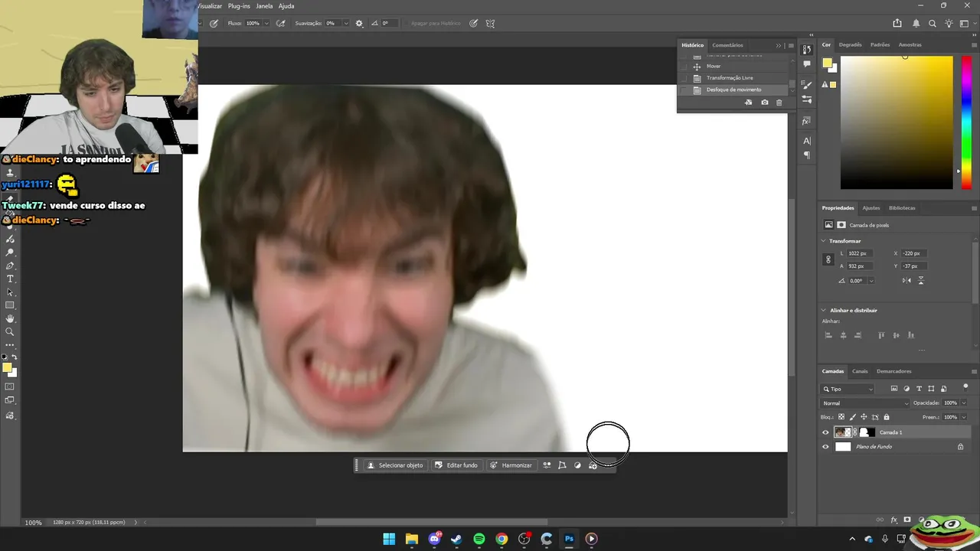The height and width of the screenshot is (551, 980).
Task: Open the Photoshop search magnifier icon
Action: tap(932, 24)
